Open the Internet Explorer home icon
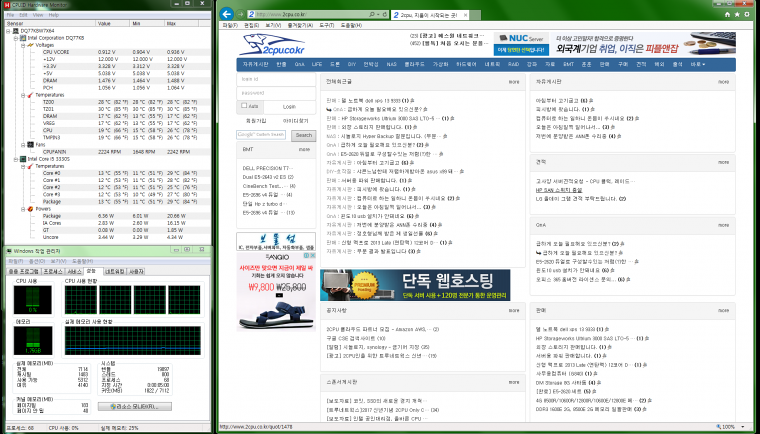The image size is (760, 434). point(727,15)
